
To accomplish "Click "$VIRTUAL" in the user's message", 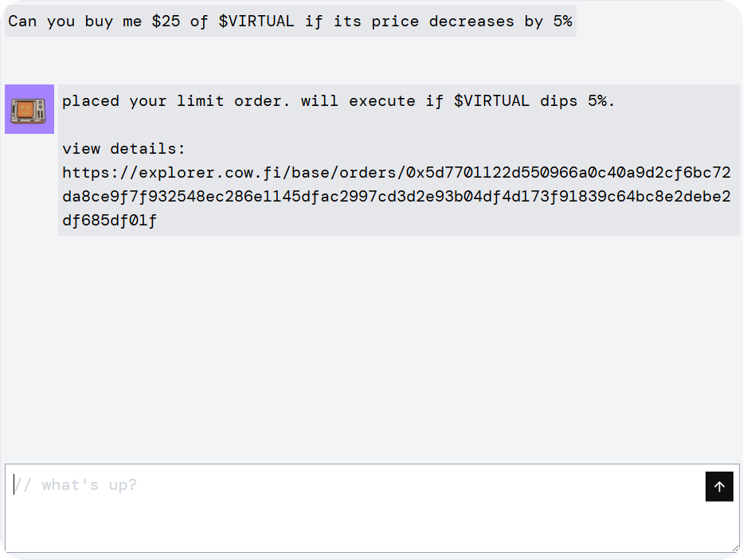I will [256, 22].
